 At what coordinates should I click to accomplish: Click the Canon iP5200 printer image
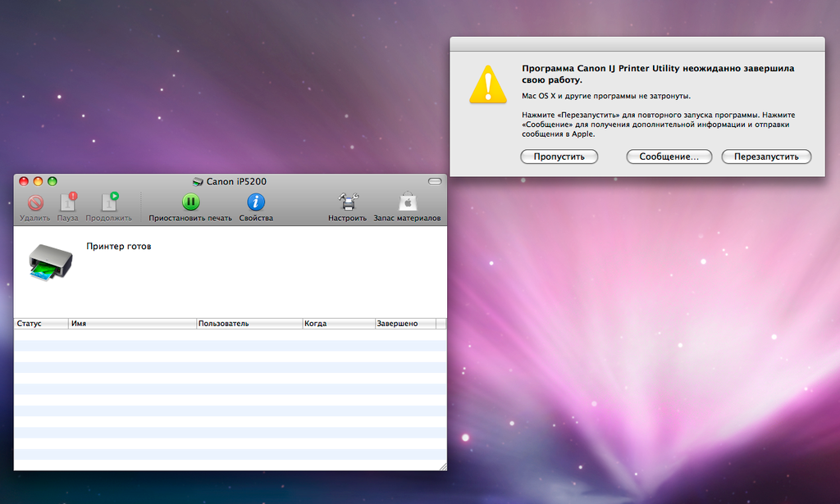(50, 262)
